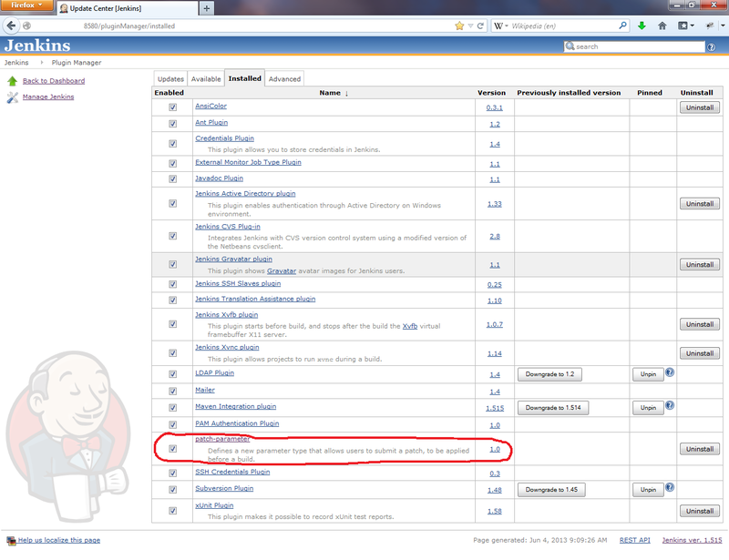The height and width of the screenshot is (560, 729).
Task: Click the Manage Jenkins tools icon
Action: pyautogui.click(x=13, y=97)
